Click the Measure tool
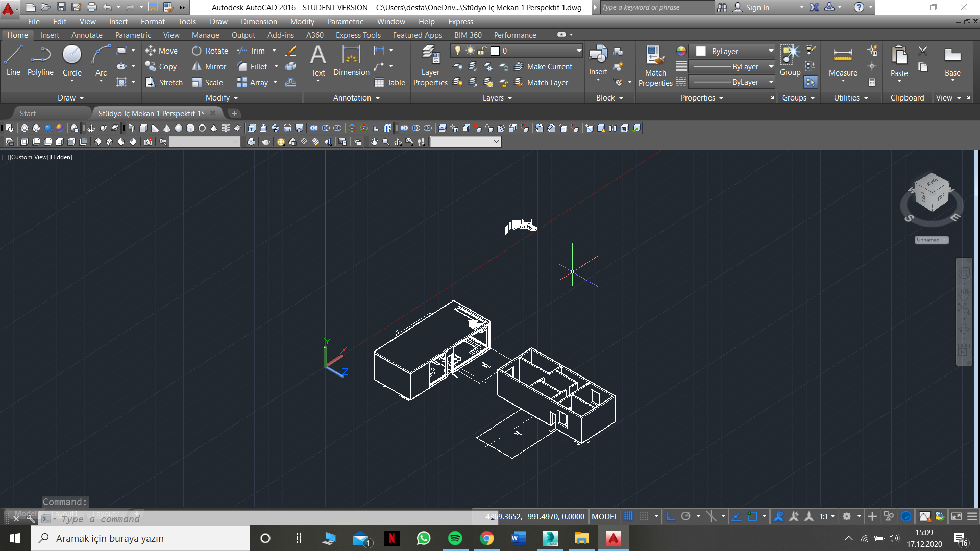 coord(843,61)
